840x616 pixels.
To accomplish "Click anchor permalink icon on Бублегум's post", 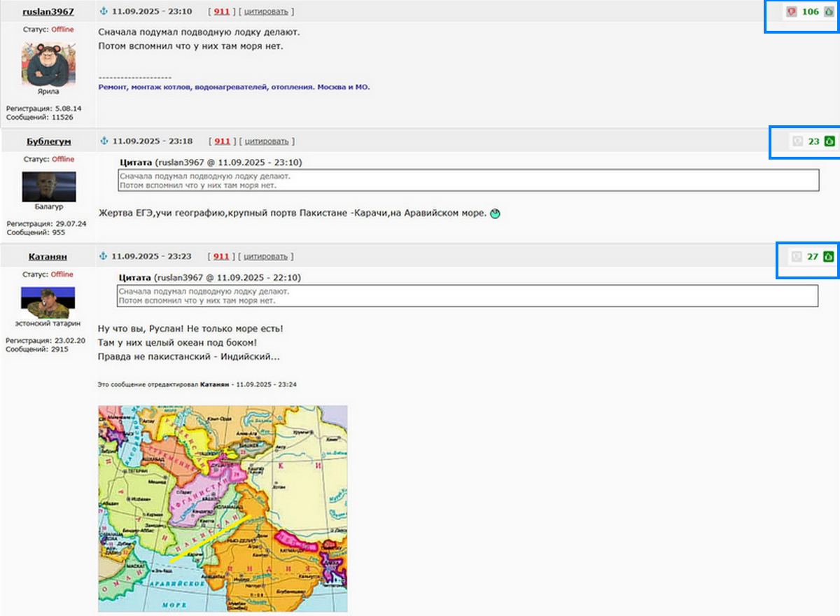I will click(104, 141).
